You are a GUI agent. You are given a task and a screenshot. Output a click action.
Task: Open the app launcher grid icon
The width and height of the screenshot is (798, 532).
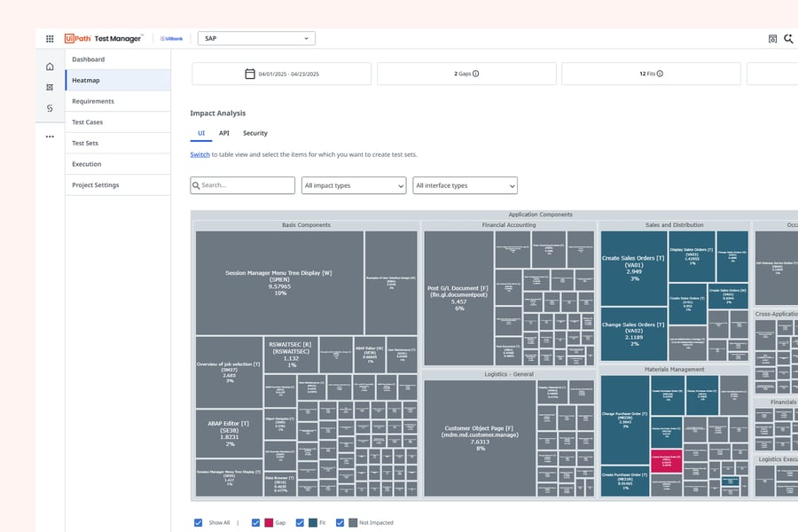(50, 39)
